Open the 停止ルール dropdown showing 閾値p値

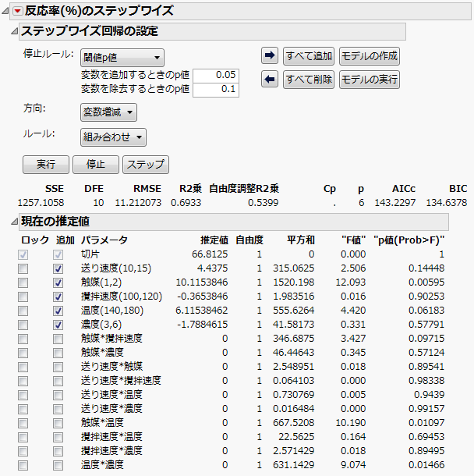tap(122, 58)
